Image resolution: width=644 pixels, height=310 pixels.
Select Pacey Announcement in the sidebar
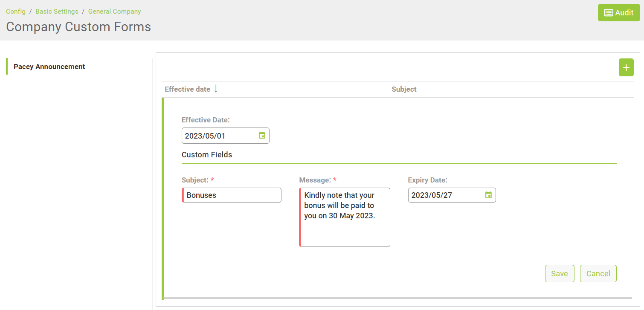49,67
